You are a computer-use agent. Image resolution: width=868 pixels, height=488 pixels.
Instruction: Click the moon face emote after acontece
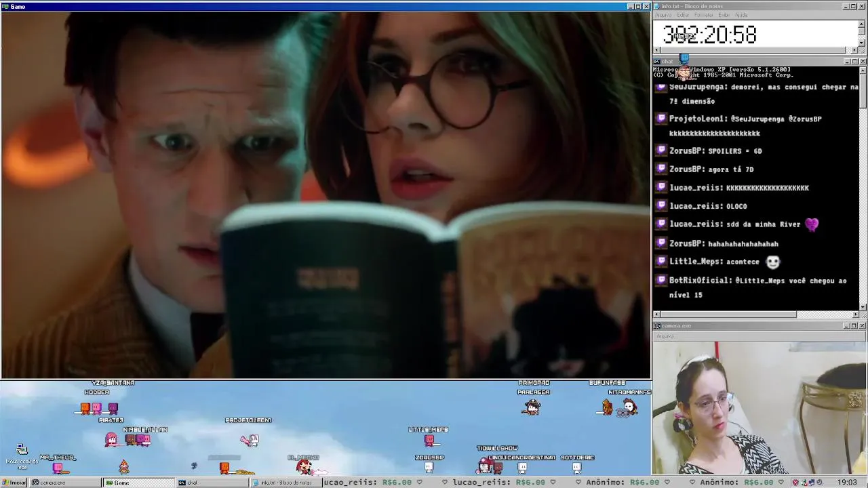(772, 262)
